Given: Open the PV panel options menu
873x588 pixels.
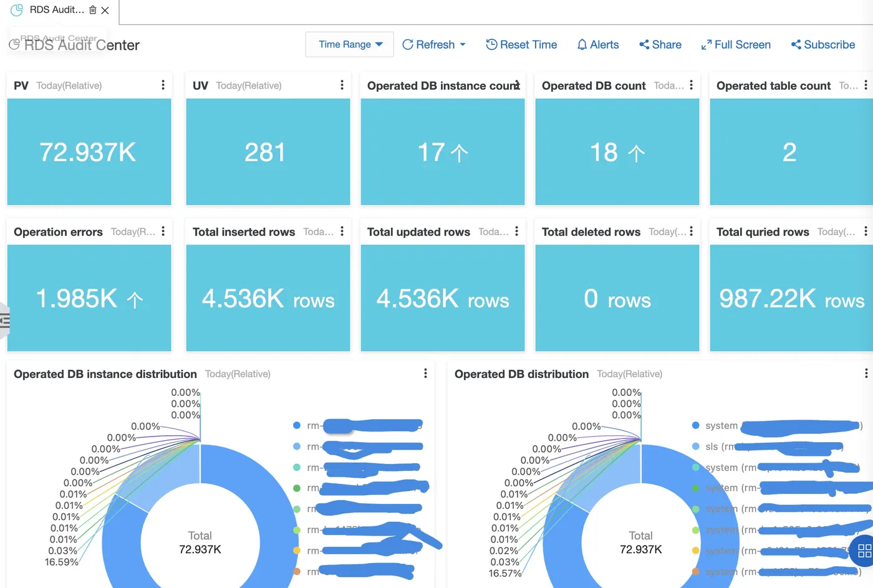Looking at the screenshot, I should (x=163, y=85).
